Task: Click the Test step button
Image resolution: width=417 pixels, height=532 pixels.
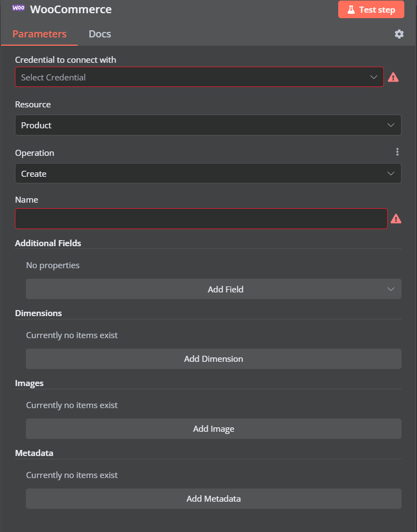Action: (371, 9)
